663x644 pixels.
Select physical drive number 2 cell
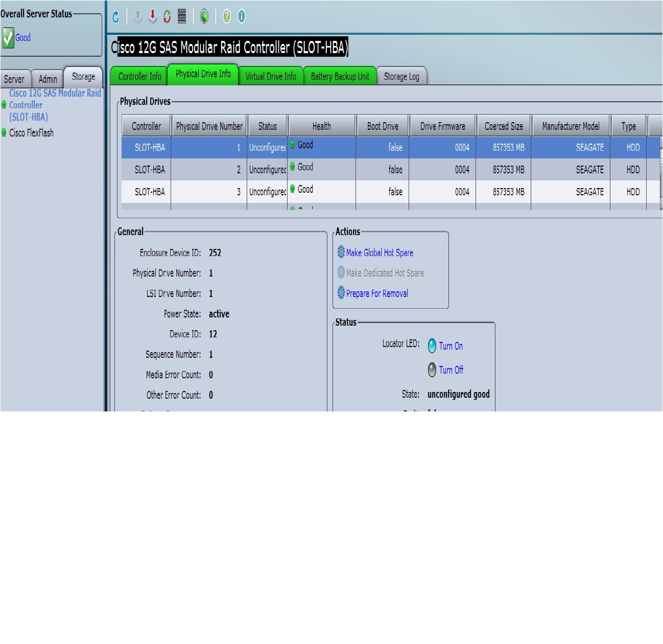(209, 170)
